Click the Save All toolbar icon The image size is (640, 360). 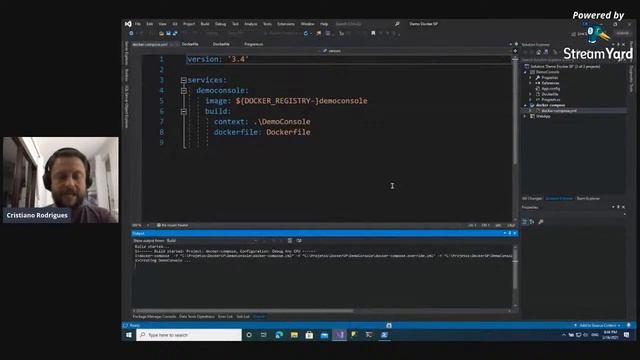coord(175,33)
